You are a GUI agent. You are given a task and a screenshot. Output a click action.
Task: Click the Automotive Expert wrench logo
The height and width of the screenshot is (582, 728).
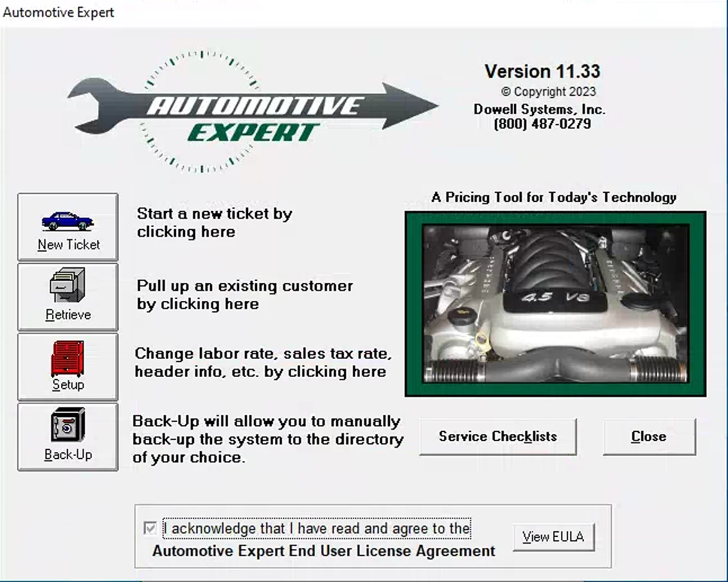click(x=253, y=111)
